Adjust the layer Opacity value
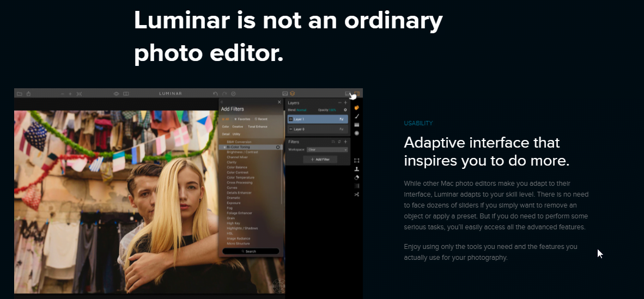 [332, 109]
